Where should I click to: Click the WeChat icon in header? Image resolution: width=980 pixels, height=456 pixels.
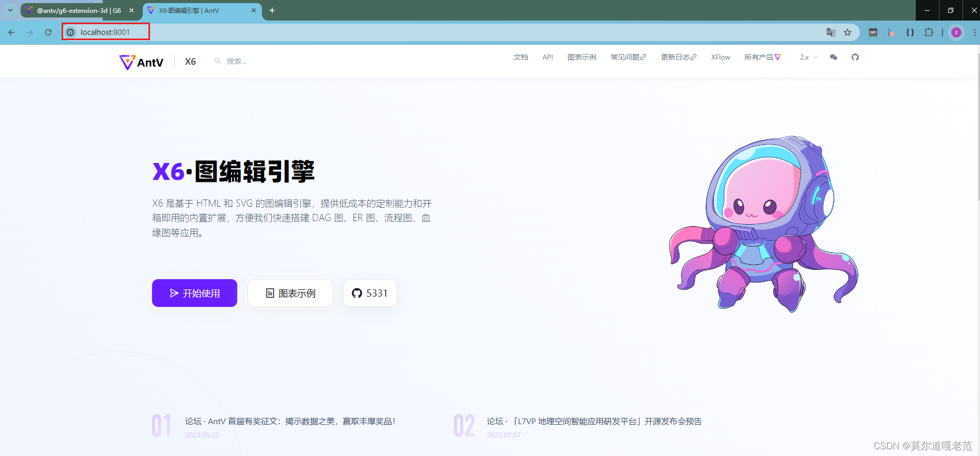tap(834, 57)
